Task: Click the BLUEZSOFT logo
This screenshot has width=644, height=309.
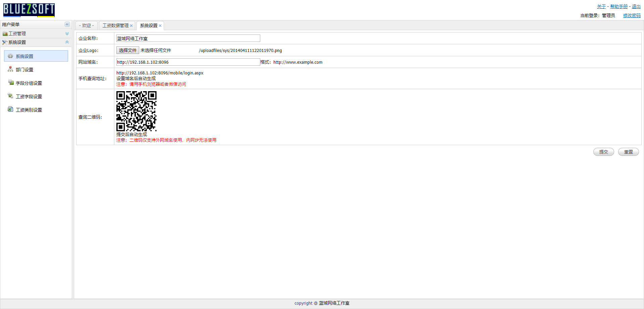Action: [29, 10]
